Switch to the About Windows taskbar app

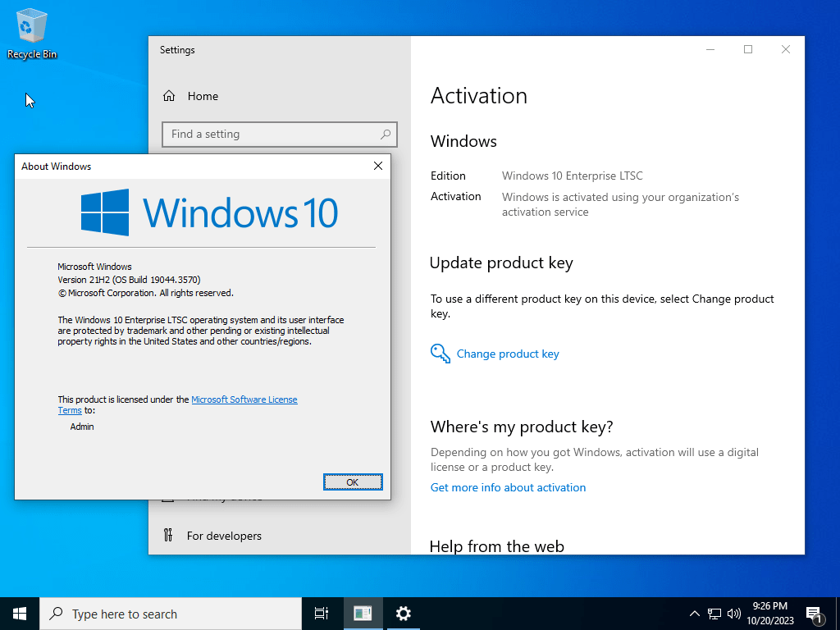tap(363, 614)
